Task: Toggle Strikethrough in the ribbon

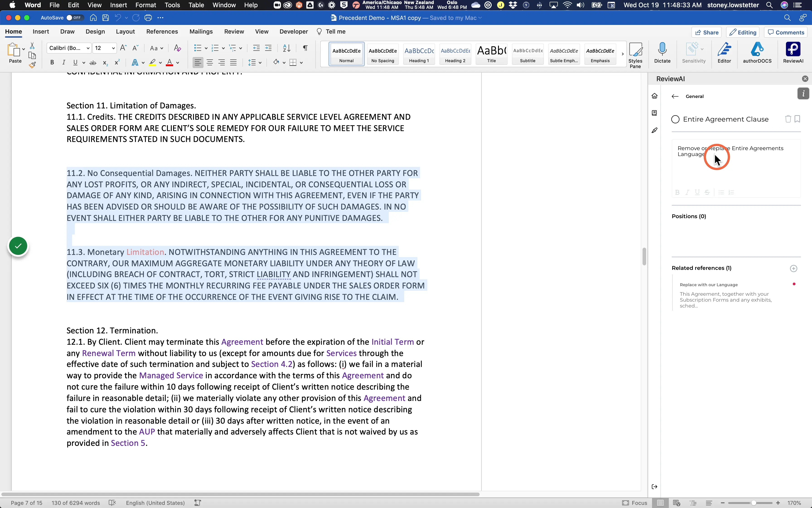Action: tap(93, 63)
